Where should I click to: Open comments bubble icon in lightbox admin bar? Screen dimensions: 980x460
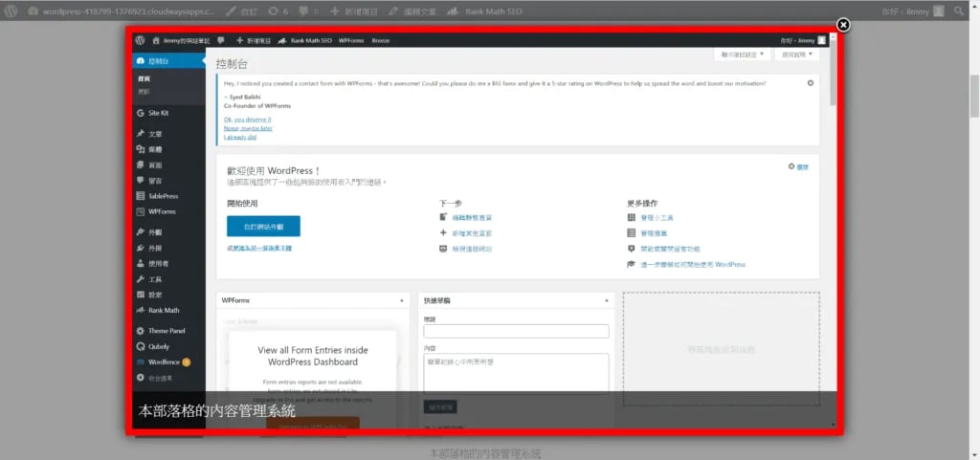(221, 40)
